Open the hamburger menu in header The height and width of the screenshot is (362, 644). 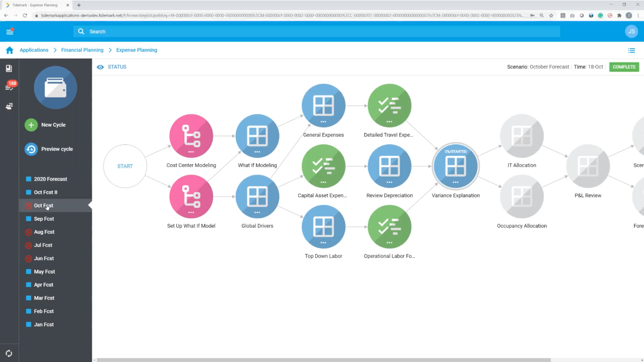coord(10,32)
